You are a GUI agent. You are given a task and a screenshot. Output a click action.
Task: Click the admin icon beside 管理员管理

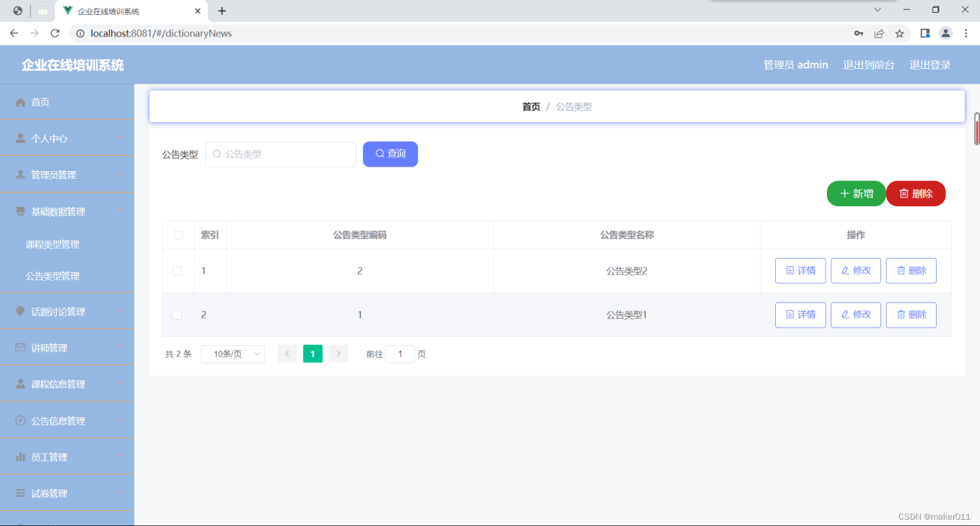tap(20, 174)
